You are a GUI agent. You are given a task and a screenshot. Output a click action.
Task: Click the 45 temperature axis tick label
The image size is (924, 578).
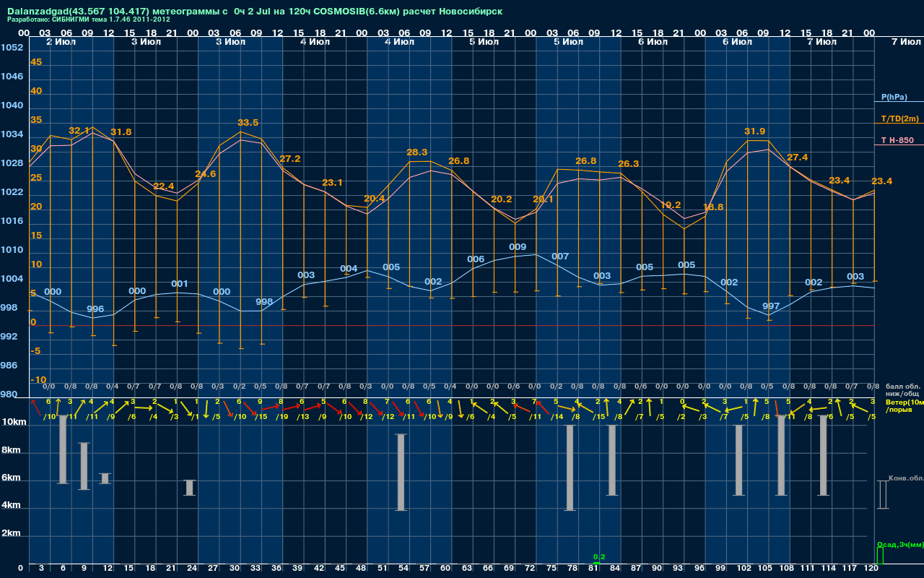click(36, 62)
